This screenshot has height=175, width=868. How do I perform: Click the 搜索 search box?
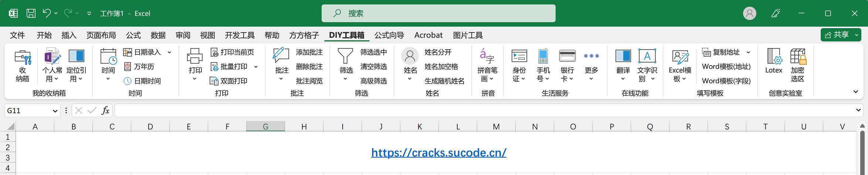(438, 13)
